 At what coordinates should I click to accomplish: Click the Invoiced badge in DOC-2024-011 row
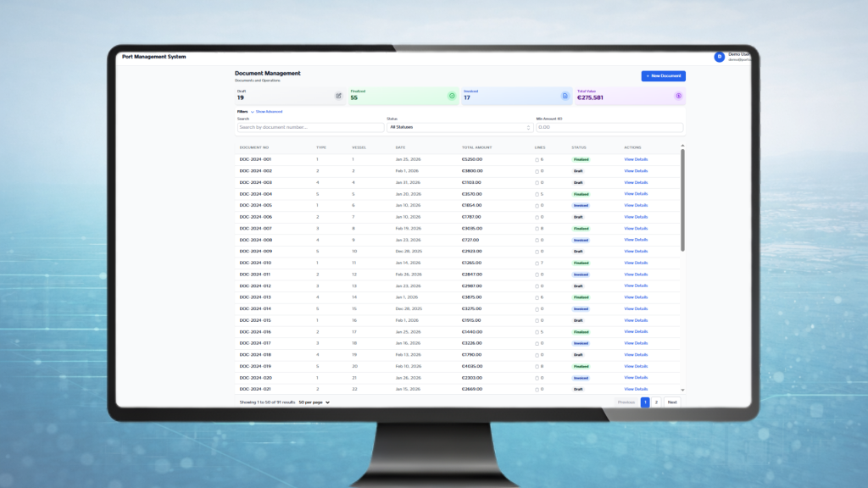click(x=581, y=274)
